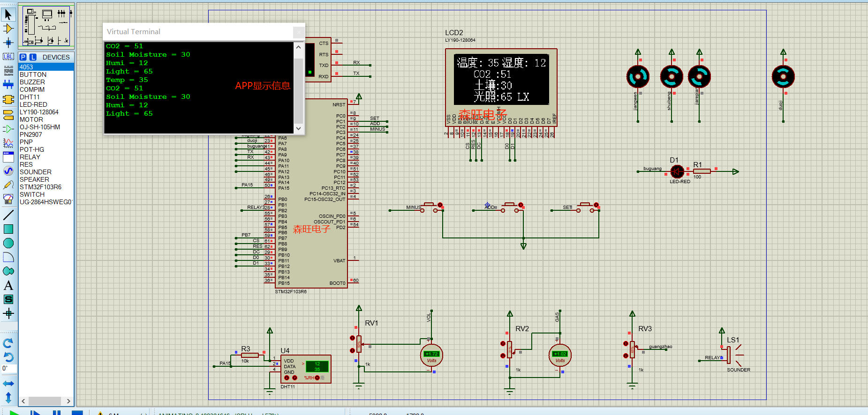Image resolution: width=868 pixels, height=415 pixels.
Task: Select the Virtual Instruments meter icon
Action: pos(8,200)
